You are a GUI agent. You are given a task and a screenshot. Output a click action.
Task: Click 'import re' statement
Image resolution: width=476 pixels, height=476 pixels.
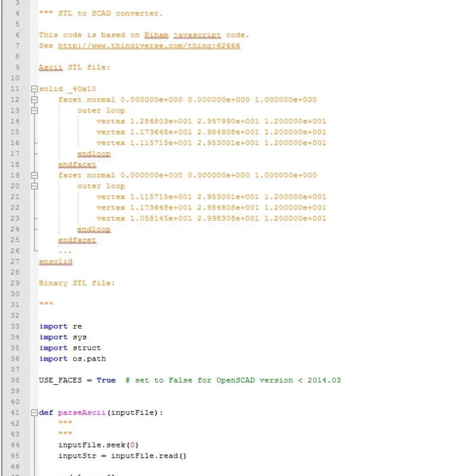[x=61, y=326]
